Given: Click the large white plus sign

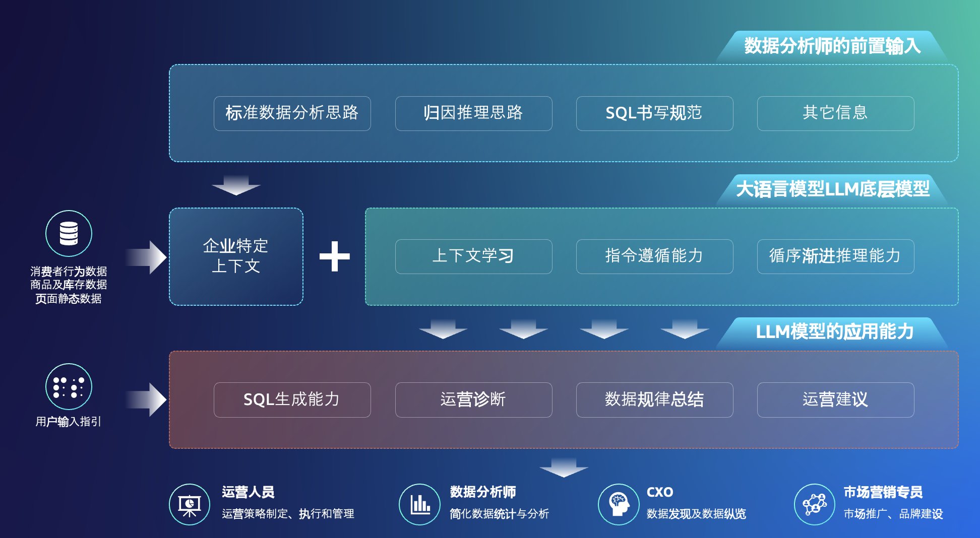Looking at the screenshot, I should click(335, 256).
